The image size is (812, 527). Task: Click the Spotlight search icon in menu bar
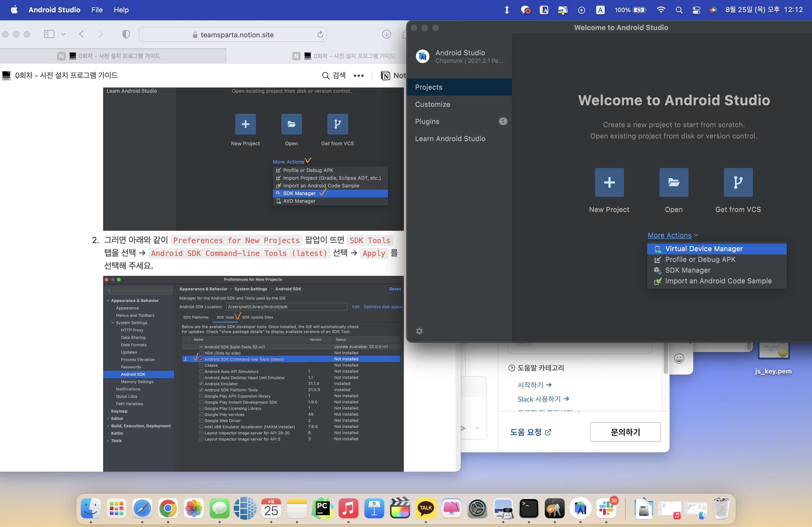pyautogui.click(x=679, y=10)
